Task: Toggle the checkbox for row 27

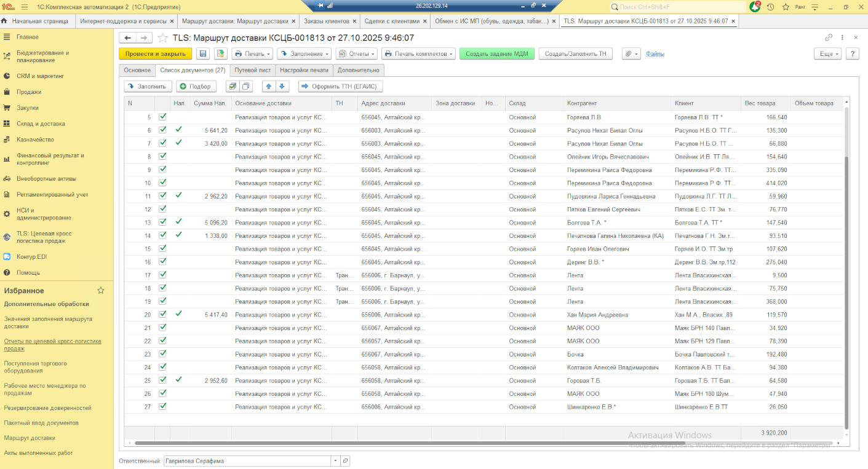Action: (162, 406)
